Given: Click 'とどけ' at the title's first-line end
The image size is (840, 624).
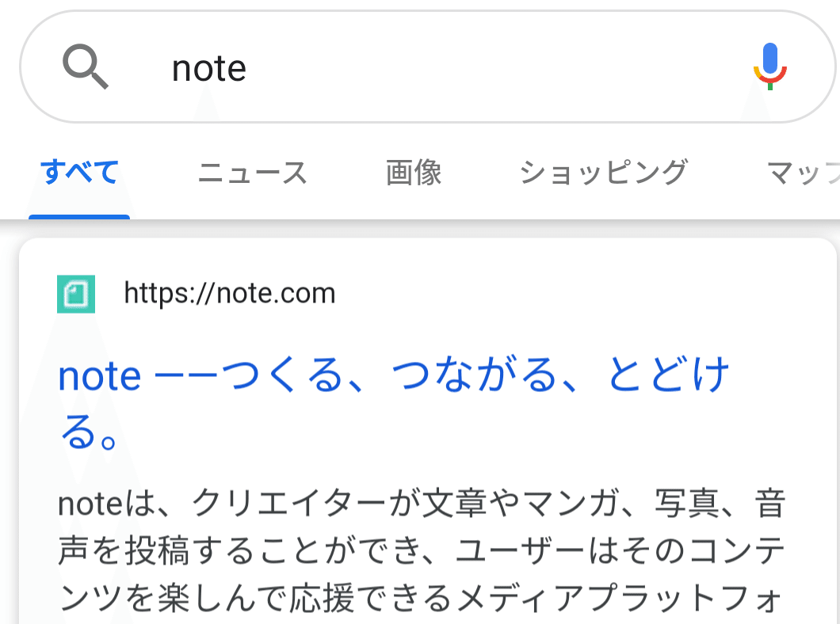Looking at the screenshot, I should 669,375.
